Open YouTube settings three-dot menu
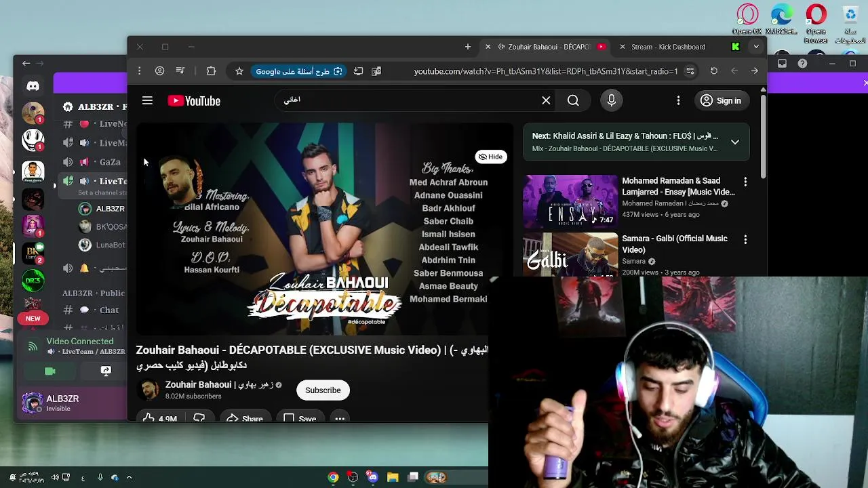Screen dimensions: 868x488 [x=678, y=100]
